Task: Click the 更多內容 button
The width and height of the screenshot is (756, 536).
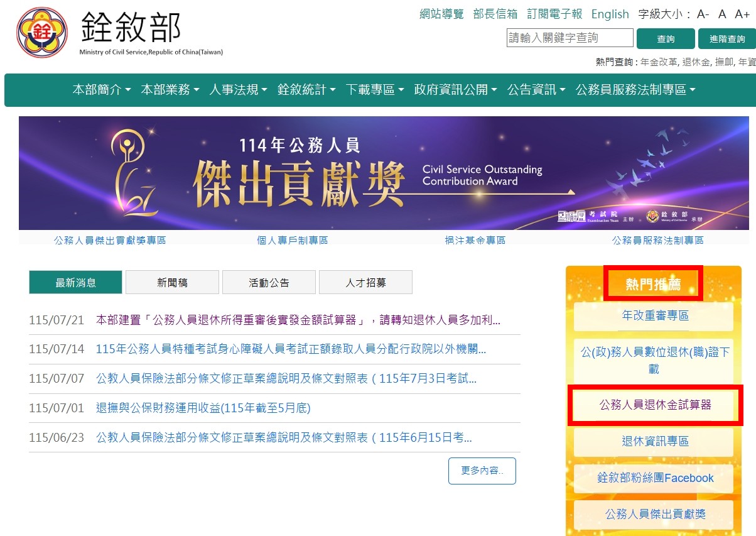Action: 482,471
